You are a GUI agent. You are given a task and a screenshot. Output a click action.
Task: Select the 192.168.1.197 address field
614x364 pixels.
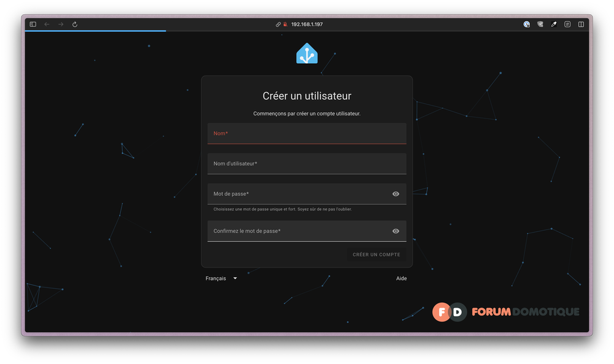(x=307, y=25)
